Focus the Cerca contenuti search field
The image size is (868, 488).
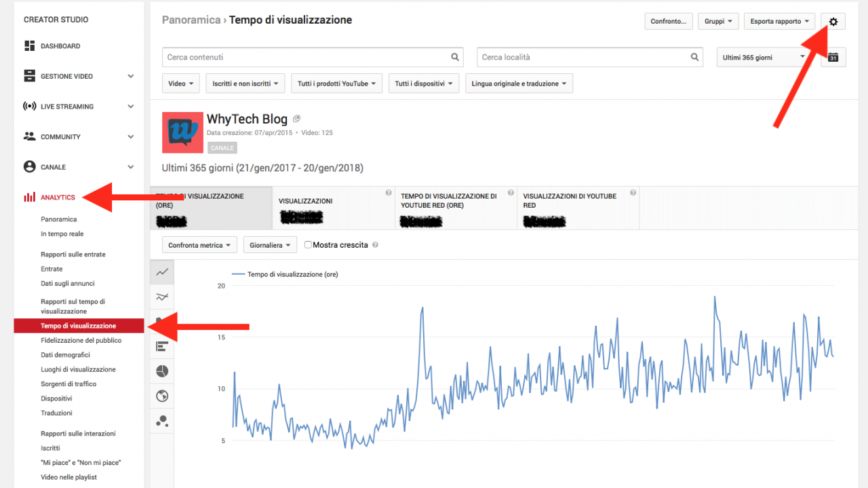[313, 58]
